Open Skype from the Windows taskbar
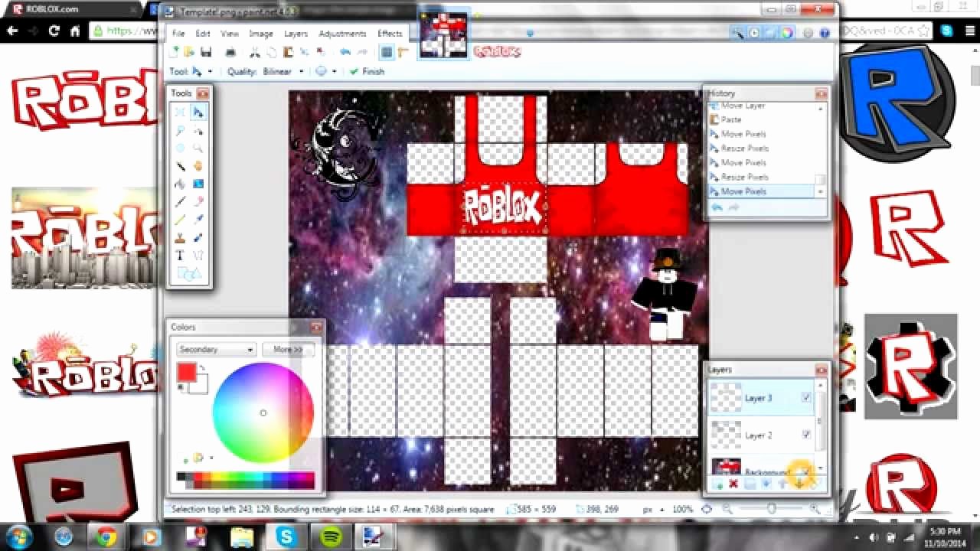This screenshot has width=980, height=551. [287, 536]
